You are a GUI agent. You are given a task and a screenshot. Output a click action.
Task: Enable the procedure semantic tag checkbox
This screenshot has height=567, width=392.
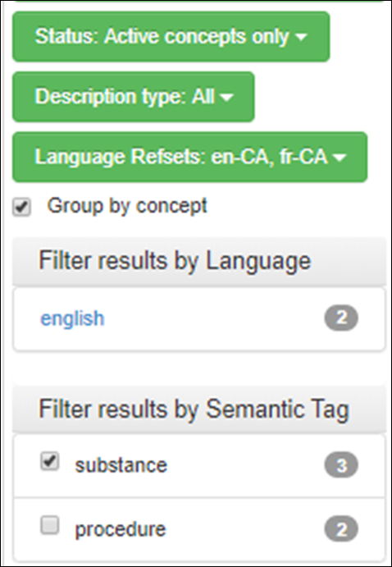pos(49,525)
